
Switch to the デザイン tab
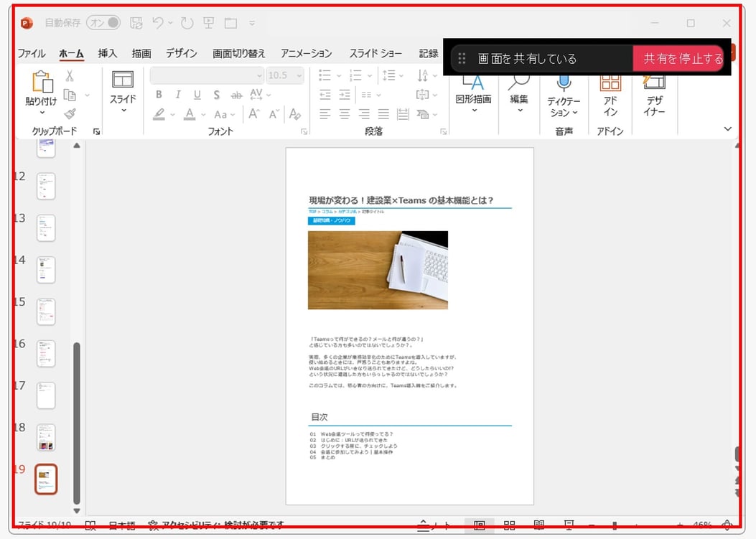click(x=182, y=53)
